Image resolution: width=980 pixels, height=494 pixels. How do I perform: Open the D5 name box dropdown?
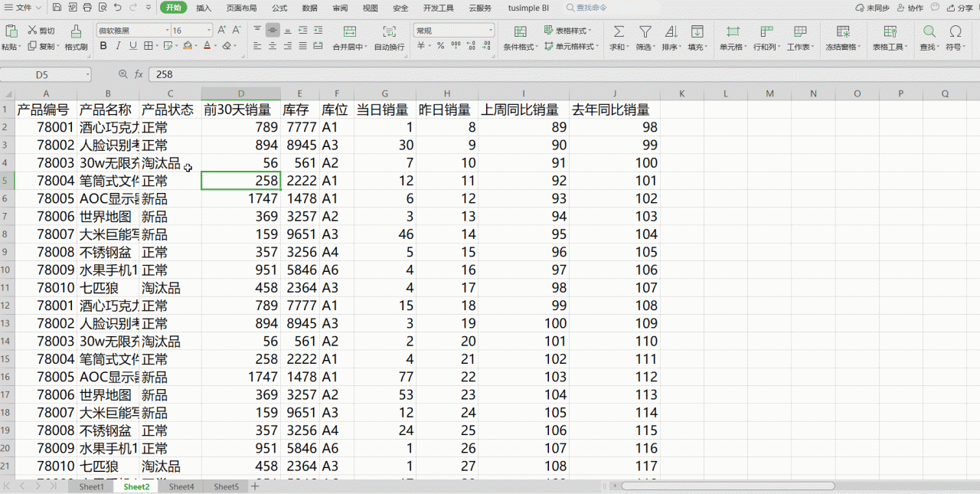click(87, 74)
